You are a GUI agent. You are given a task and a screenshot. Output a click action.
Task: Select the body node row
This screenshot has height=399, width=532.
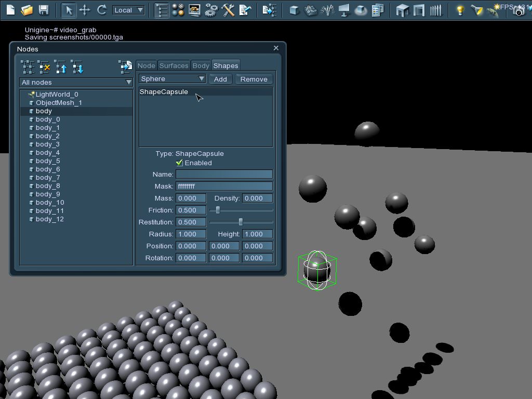click(76, 111)
